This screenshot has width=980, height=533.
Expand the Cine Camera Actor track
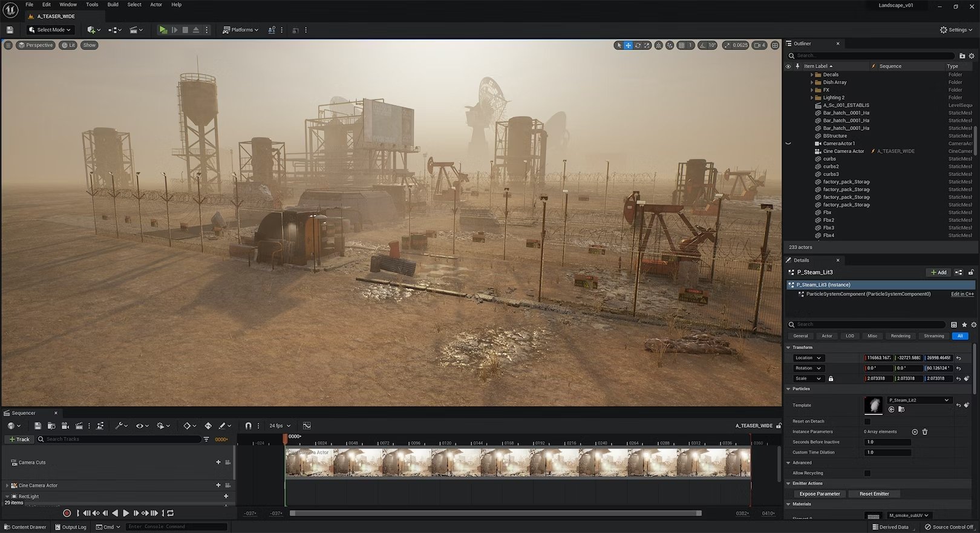pos(7,486)
